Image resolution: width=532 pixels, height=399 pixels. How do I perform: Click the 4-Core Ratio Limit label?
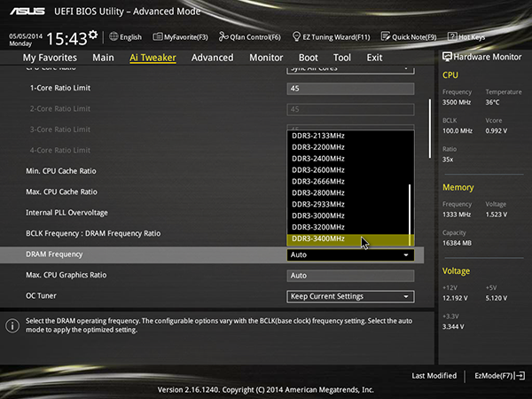point(60,151)
